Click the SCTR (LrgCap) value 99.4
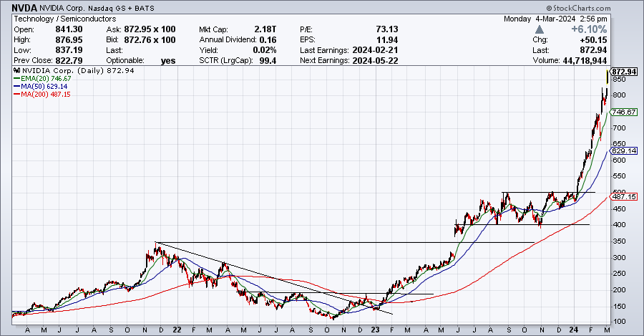 [x=268, y=60]
